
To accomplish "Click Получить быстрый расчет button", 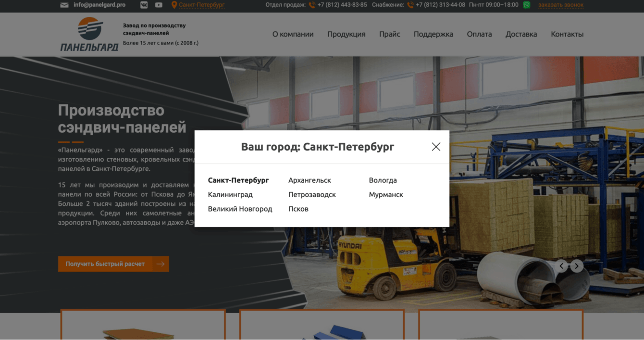I will (x=113, y=264).
